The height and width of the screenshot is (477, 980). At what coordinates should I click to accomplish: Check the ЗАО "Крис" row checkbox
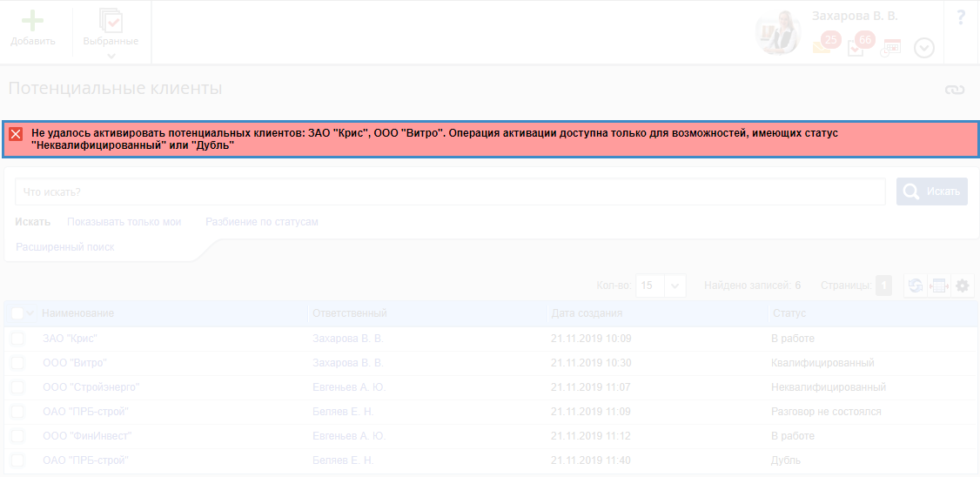point(17,339)
